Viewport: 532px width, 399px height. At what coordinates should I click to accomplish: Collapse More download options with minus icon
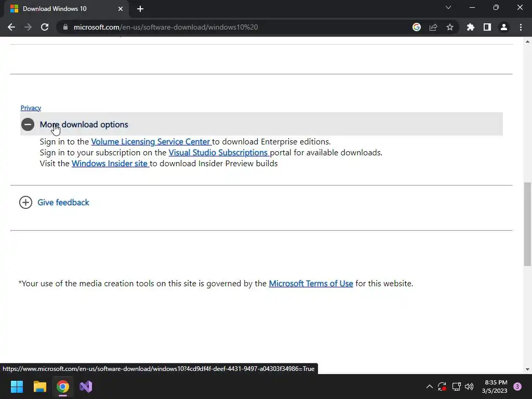28,125
